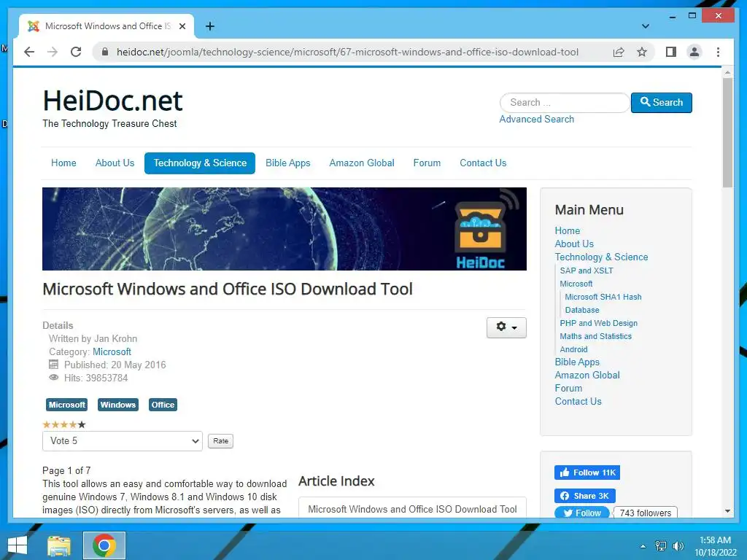
Task: Open the Chrome side panel icon
Action: (671, 52)
